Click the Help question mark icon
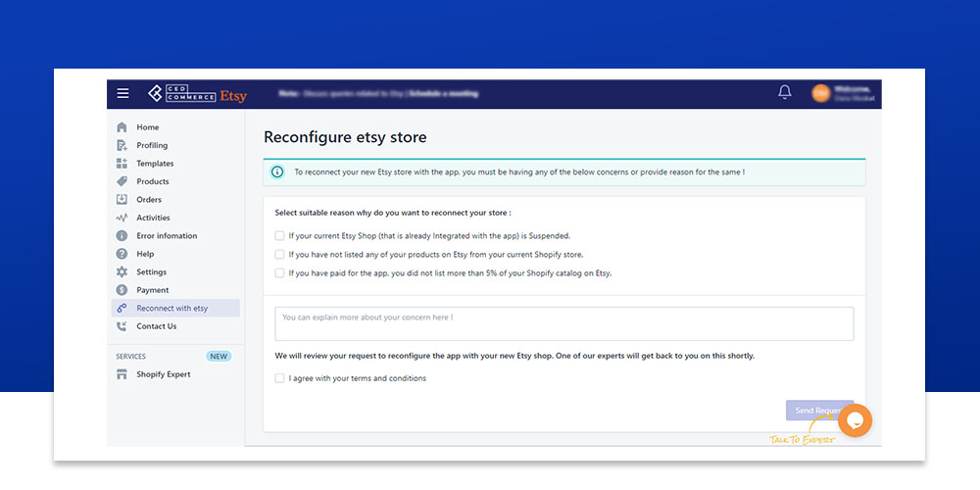This screenshot has height=490, width=980. tap(122, 254)
